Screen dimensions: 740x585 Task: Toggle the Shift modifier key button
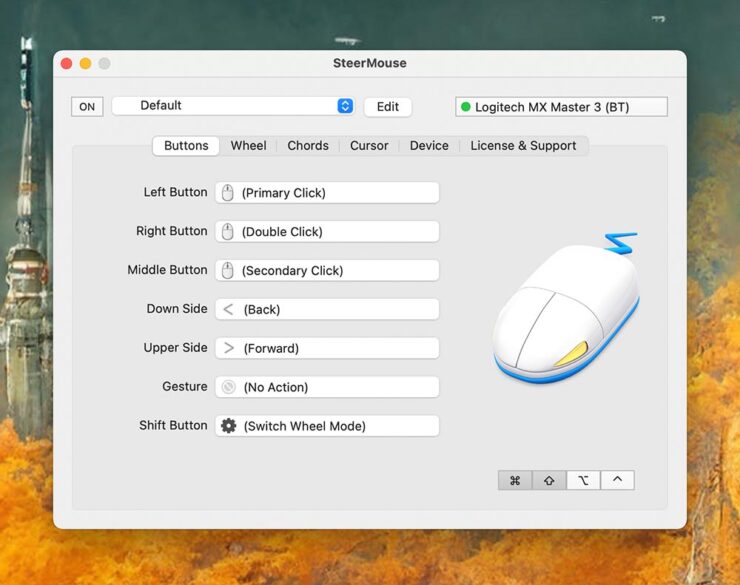(549, 480)
